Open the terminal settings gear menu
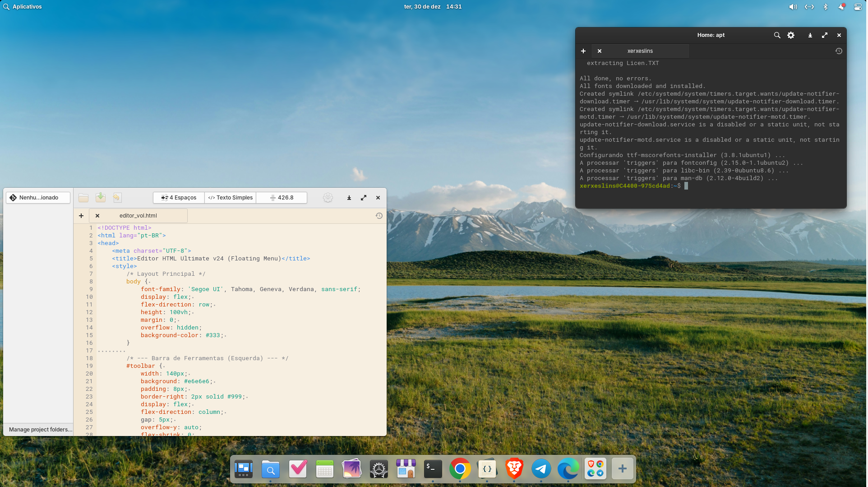The height and width of the screenshot is (487, 868). (x=791, y=35)
